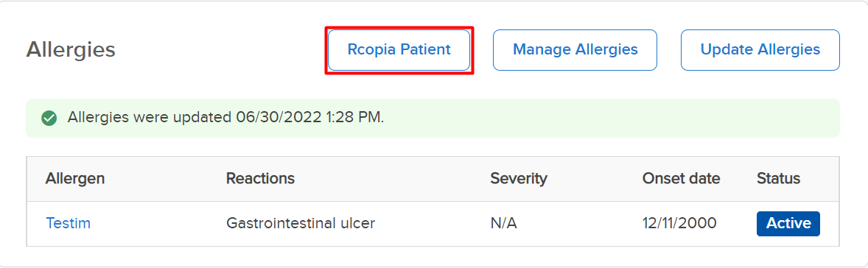Image resolution: width=868 pixels, height=268 pixels.
Task: Click the green checkmark success icon
Action: (50, 119)
